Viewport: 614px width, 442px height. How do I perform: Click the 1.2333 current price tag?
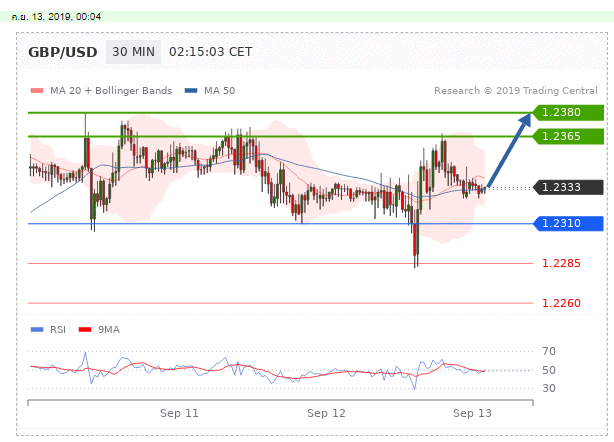coord(568,187)
